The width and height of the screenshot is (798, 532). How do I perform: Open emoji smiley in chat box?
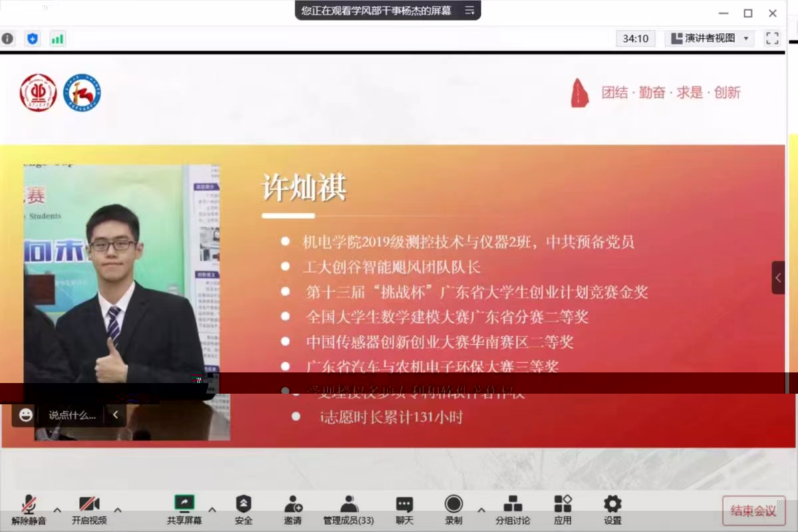[26, 415]
